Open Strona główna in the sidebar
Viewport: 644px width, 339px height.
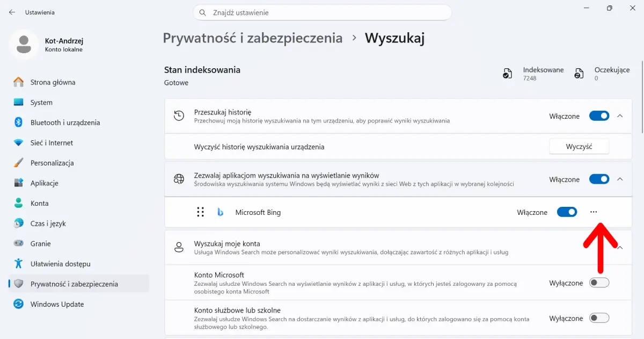(x=79, y=82)
